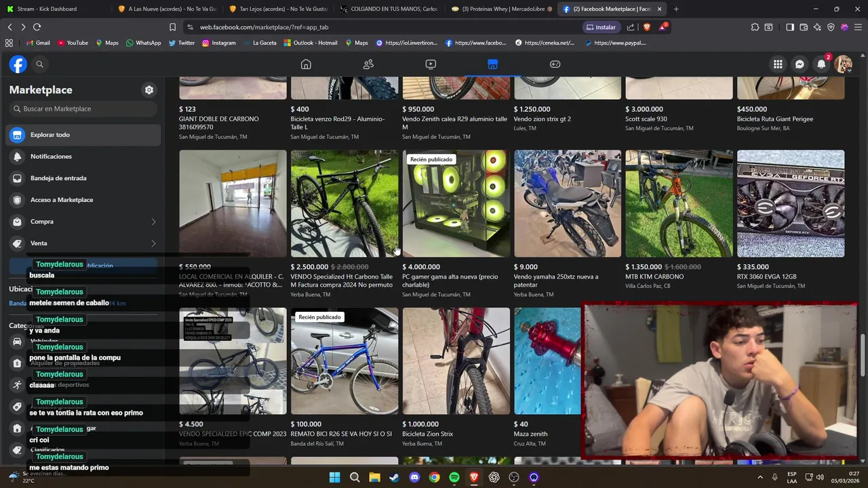The width and height of the screenshot is (868, 488).
Task: Click the Bicicleta Ruta Giant Perigee title
Action: tap(775, 119)
